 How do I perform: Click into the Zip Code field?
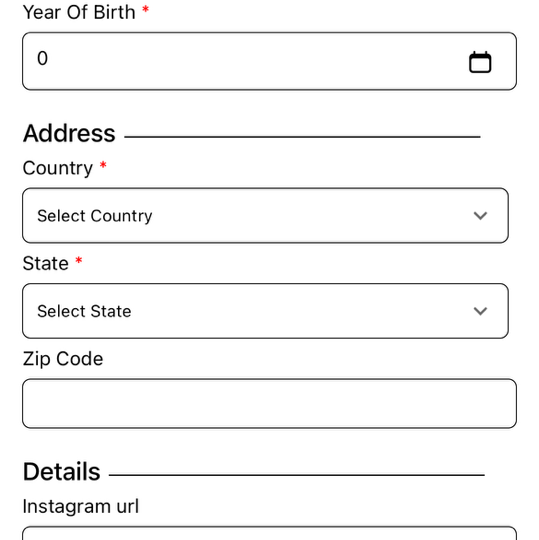click(269, 403)
